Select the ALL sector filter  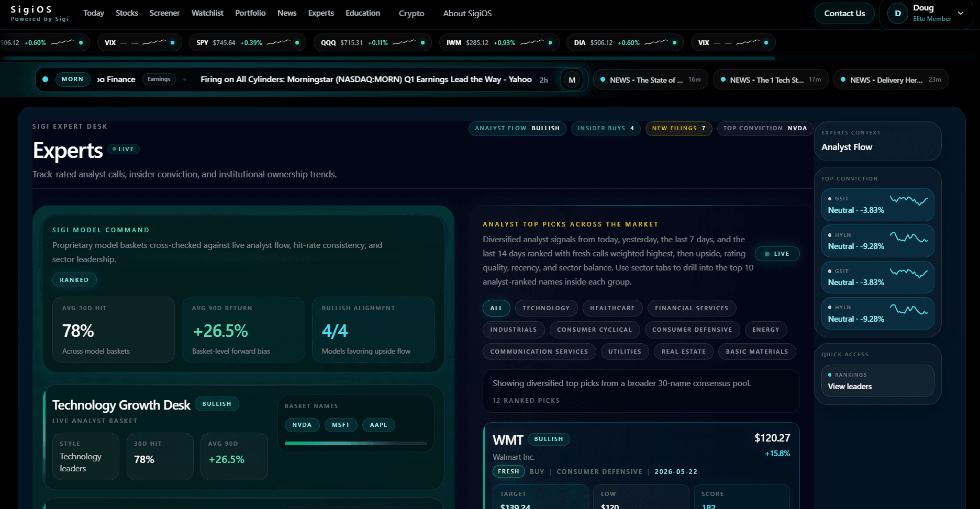[x=496, y=308]
